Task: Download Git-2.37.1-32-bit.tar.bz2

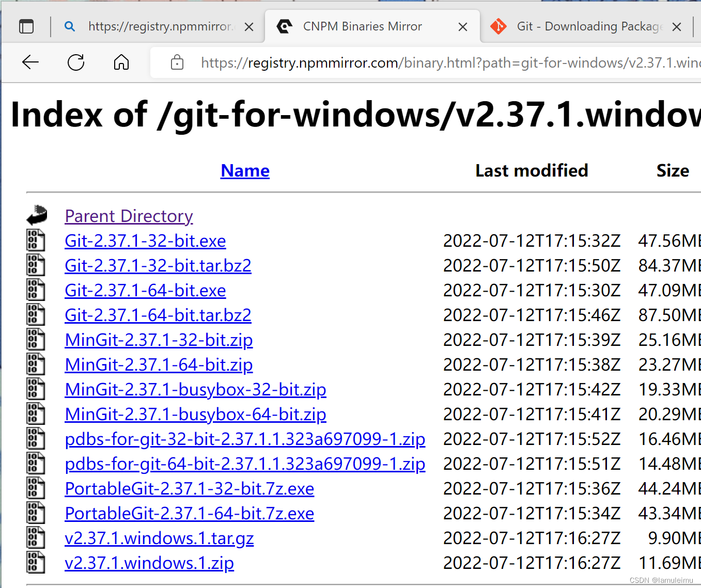Action: pyautogui.click(x=158, y=265)
